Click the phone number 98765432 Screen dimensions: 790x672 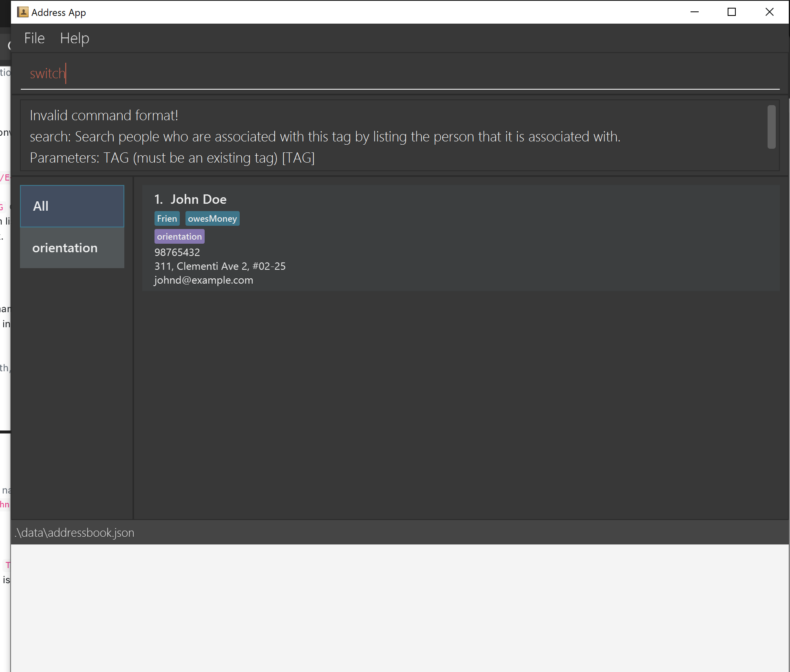pos(177,252)
